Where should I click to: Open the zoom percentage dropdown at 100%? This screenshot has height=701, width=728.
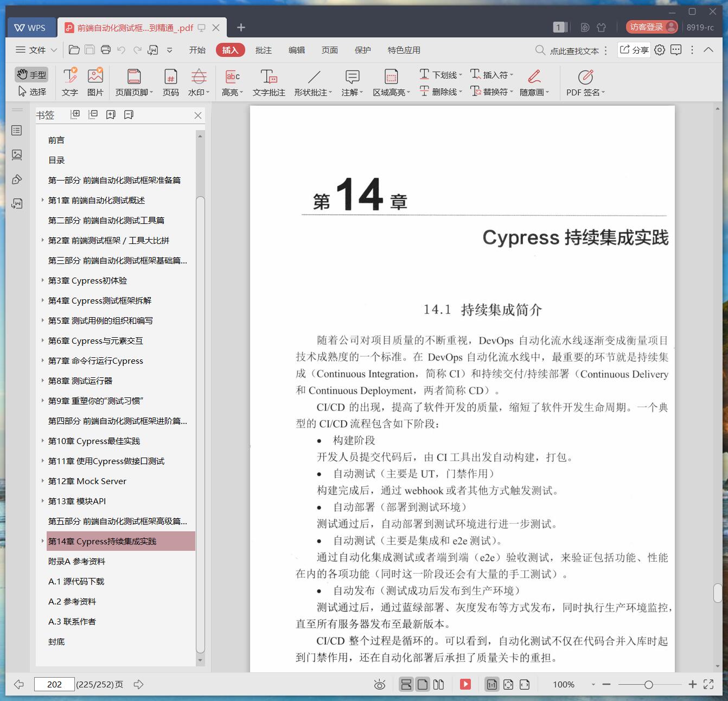(x=593, y=685)
